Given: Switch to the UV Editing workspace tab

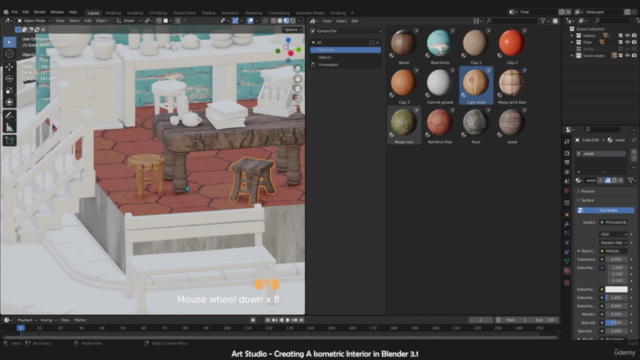Looking at the screenshot, I should [x=158, y=13].
